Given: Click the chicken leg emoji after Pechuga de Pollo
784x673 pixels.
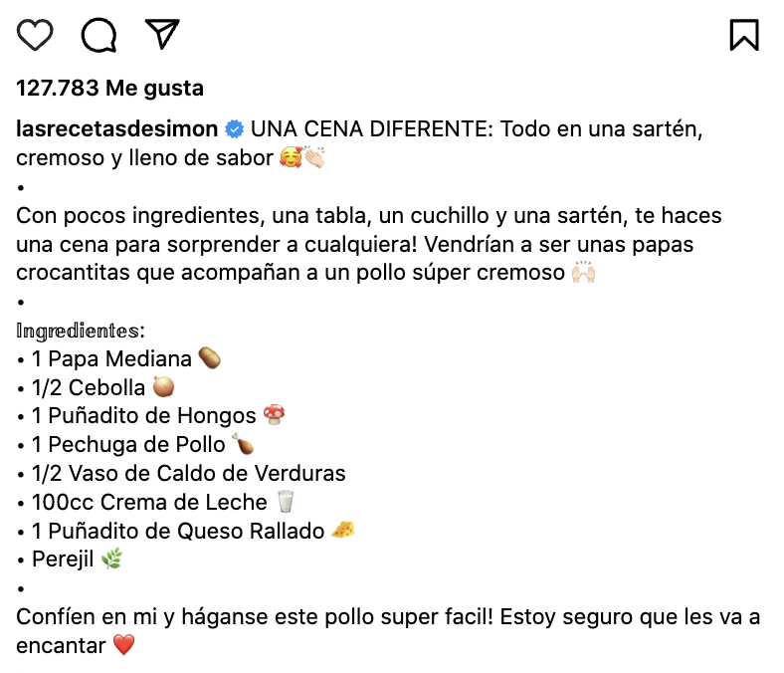Looking at the screenshot, I should click(x=243, y=445).
